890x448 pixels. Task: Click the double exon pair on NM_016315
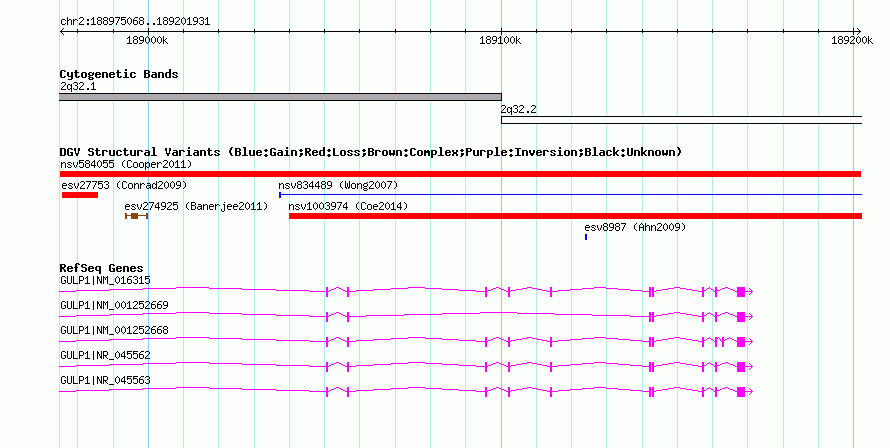[652, 292]
